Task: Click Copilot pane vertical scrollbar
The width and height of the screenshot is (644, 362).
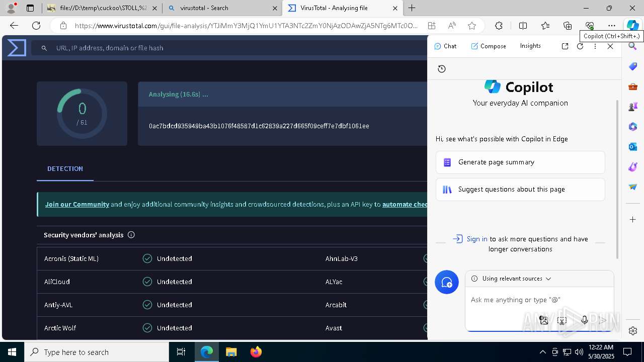Action: (x=618, y=179)
